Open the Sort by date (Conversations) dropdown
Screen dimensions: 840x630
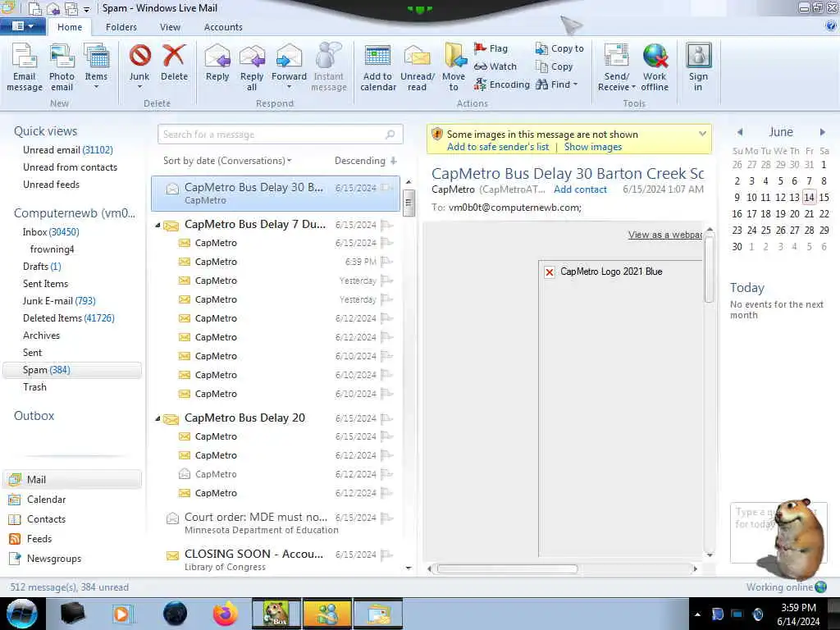[227, 161]
